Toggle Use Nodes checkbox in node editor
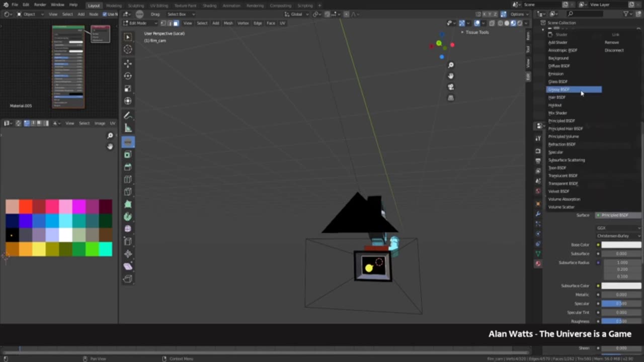The height and width of the screenshot is (362, 644). [105, 14]
